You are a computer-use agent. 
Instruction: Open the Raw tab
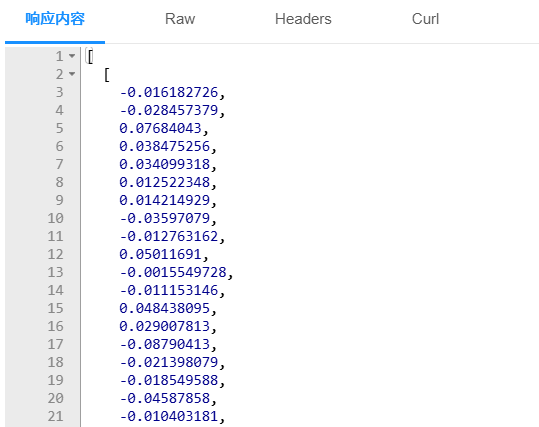pos(180,19)
